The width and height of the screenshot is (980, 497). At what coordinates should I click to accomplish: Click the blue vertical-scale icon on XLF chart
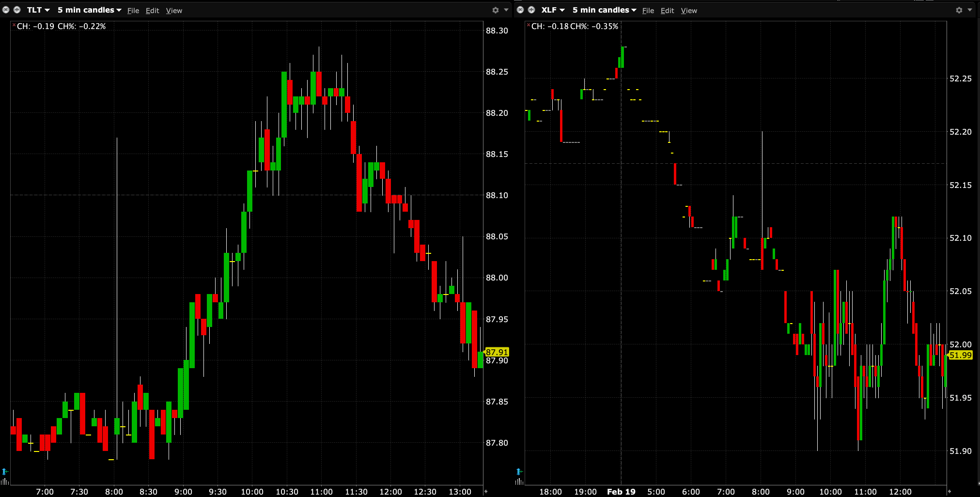tap(519, 471)
